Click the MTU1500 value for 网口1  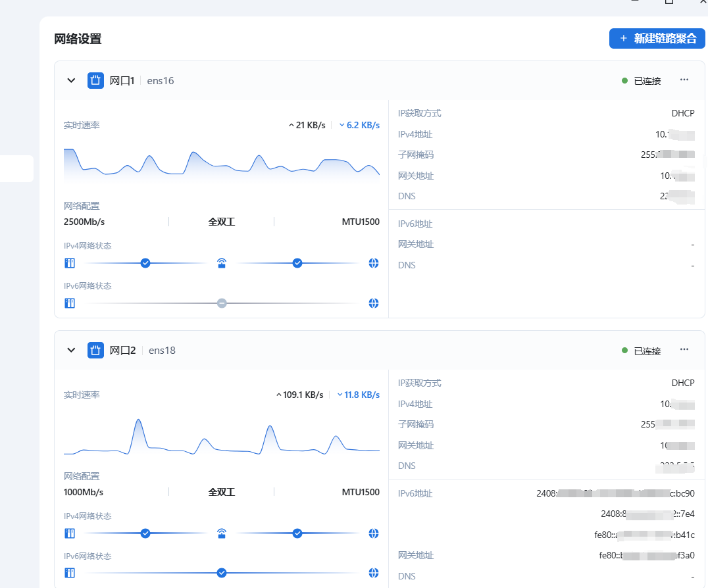coord(361,222)
